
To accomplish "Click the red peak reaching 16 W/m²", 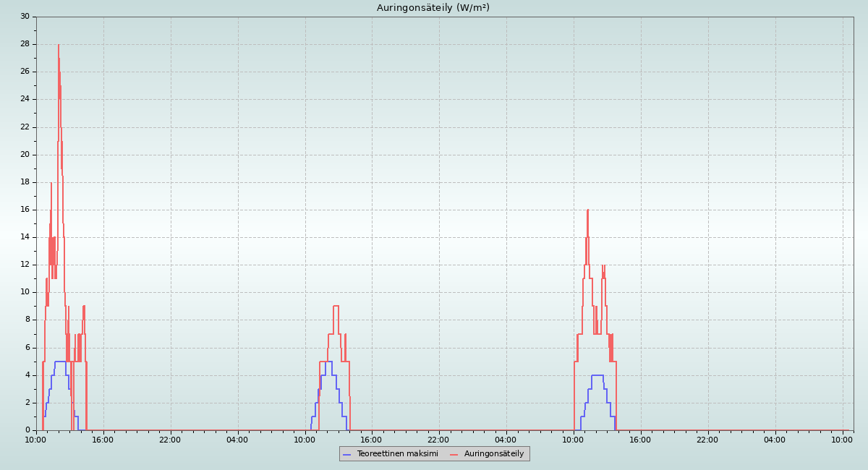I will coord(587,210).
